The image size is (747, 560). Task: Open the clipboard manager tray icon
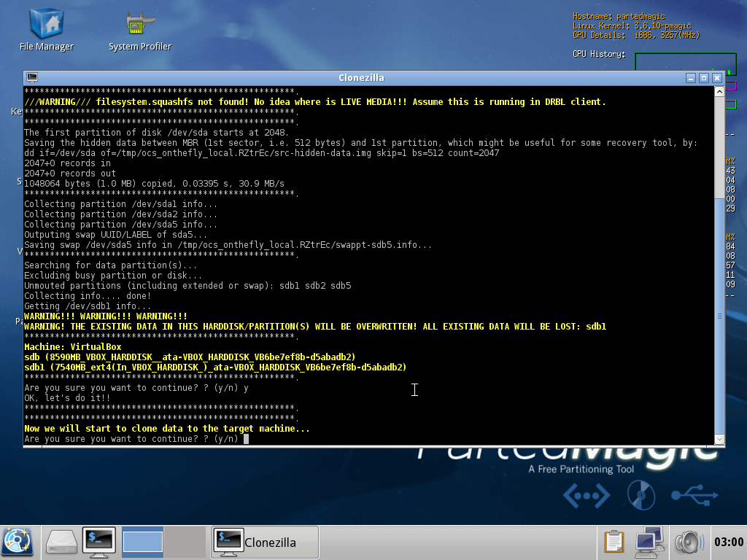614,542
